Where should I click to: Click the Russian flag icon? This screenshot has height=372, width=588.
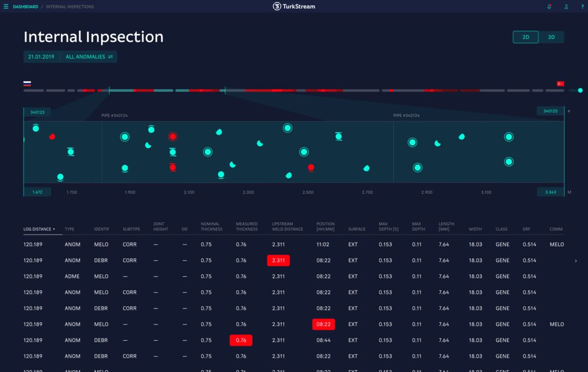coord(27,84)
